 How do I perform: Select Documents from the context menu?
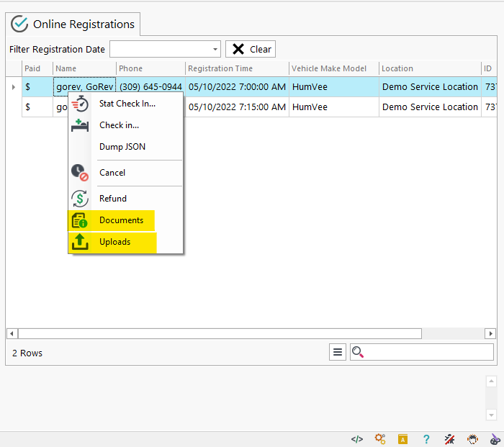pyautogui.click(x=121, y=220)
